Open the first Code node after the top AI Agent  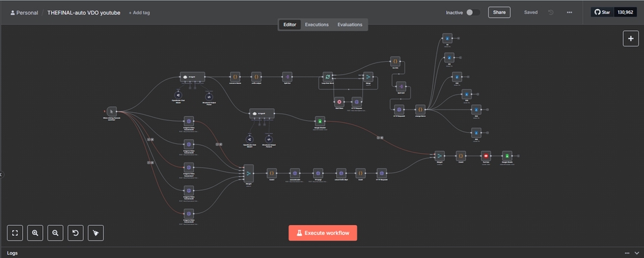pos(235,77)
